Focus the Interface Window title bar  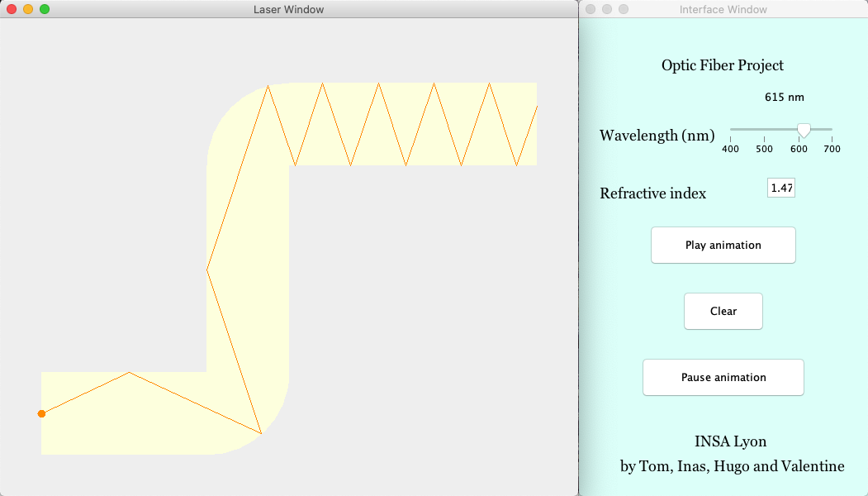pyautogui.click(x=723, y=9)
